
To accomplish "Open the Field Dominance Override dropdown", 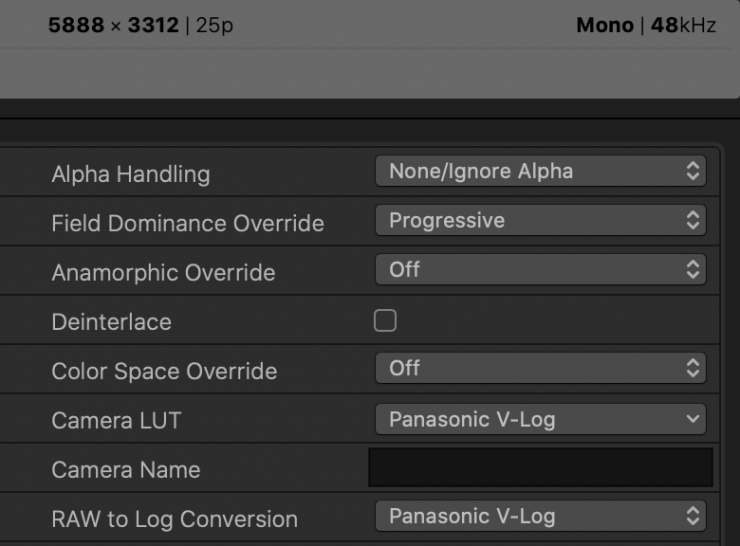I will pos(540,221).
